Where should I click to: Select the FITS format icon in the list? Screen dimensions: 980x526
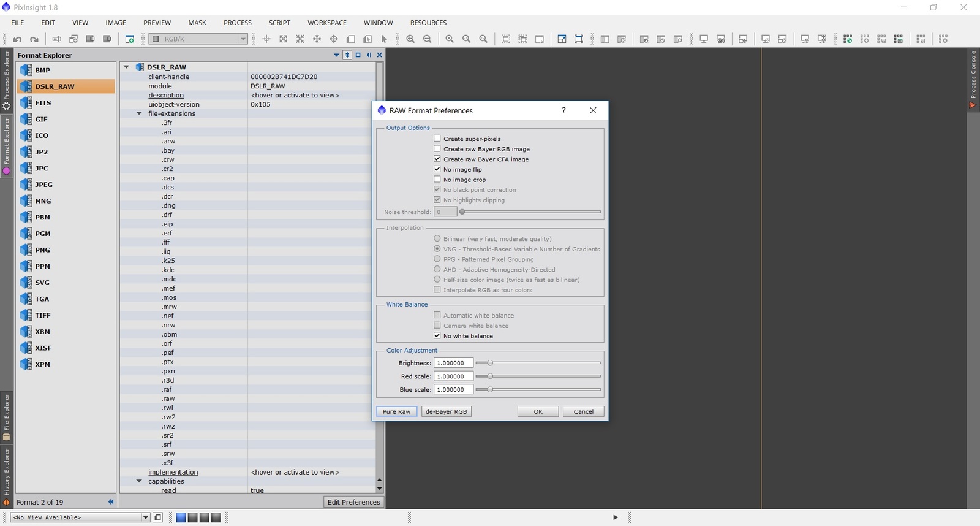[26, 103]
